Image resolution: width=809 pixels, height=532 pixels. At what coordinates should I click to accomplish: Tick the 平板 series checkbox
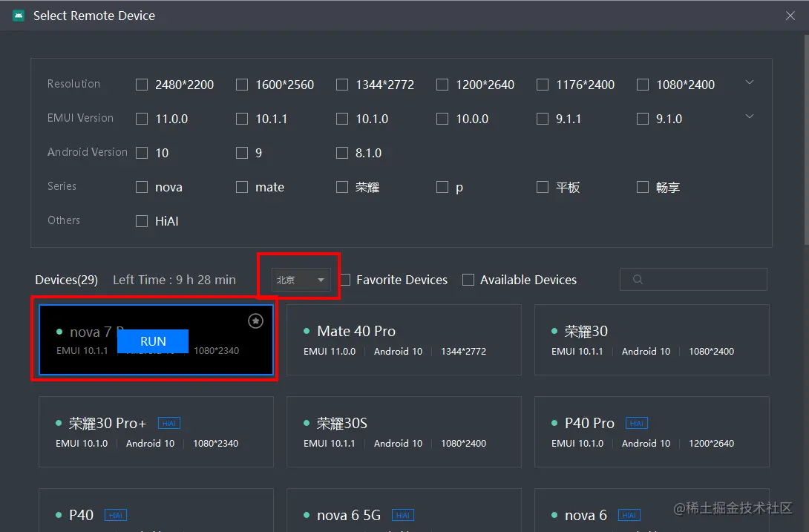543,187
